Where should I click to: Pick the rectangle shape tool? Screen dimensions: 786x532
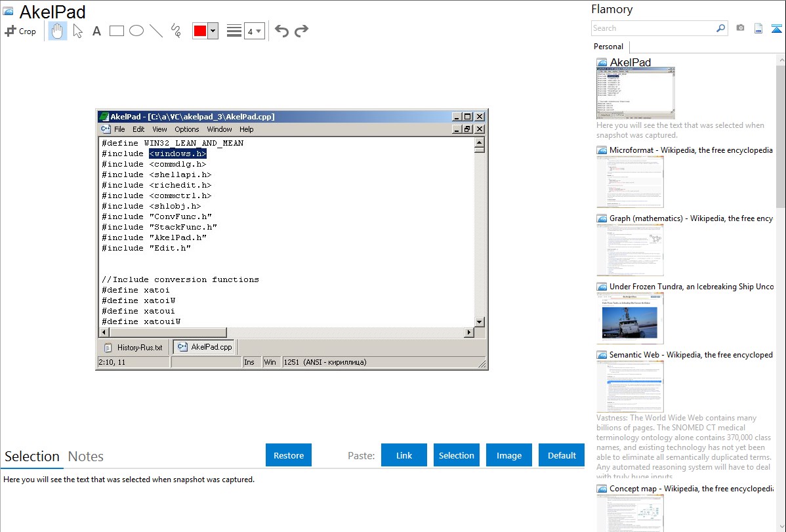(117, 31)
